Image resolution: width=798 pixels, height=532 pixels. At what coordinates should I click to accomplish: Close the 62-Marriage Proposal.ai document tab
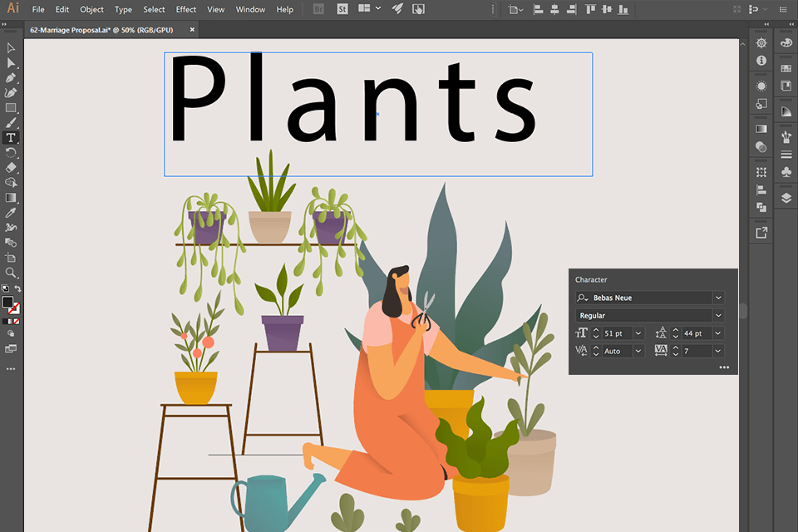coord(193,29)
